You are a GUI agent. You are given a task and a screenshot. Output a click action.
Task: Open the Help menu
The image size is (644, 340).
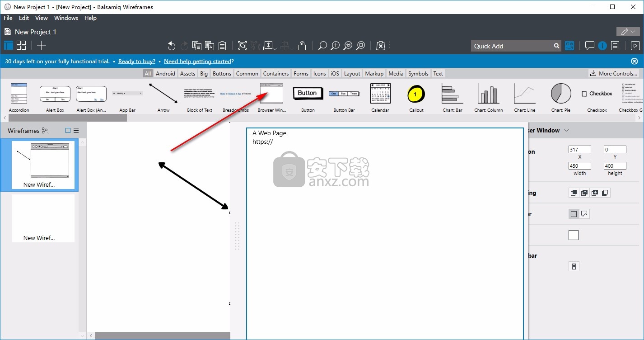pos(90,18)
